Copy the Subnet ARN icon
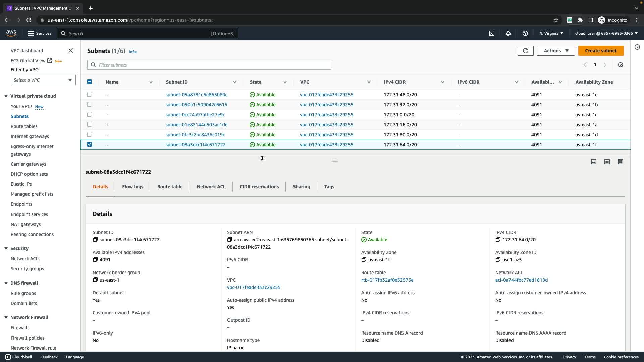 (x=230, y=240)
